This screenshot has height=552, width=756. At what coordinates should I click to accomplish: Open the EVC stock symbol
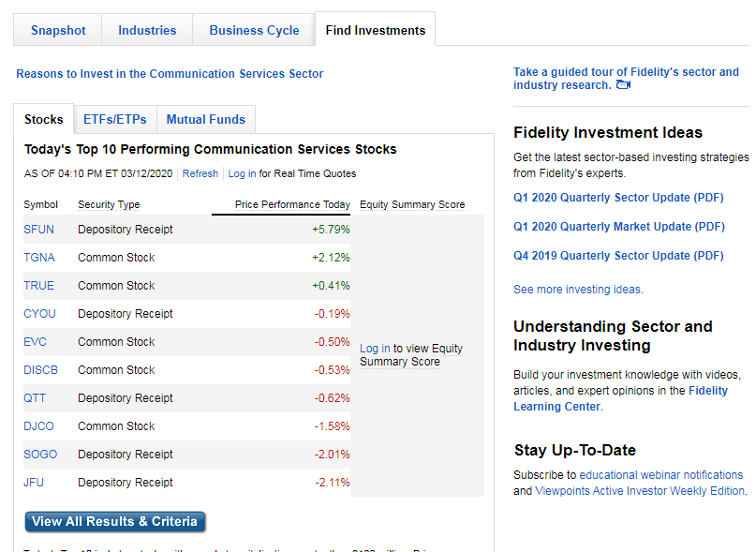(x=35, y=342)
